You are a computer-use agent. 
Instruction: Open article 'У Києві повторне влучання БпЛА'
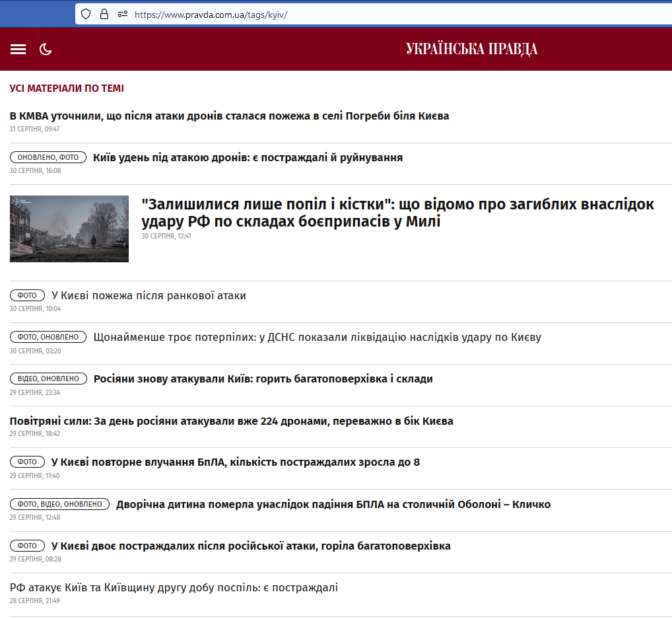click(x=235, y=462)
